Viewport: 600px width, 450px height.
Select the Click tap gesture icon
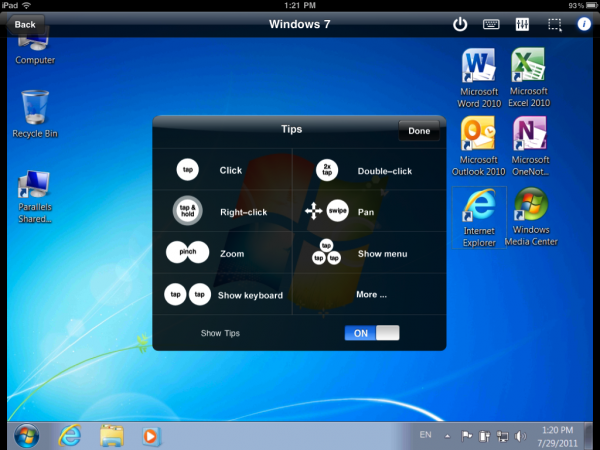coord(188,170)
